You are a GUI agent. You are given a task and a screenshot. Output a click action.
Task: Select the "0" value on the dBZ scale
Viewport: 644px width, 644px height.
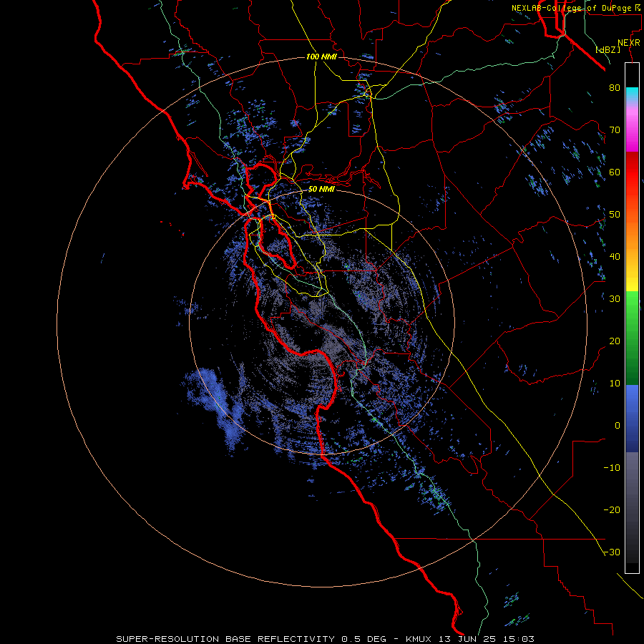[618, 426]
